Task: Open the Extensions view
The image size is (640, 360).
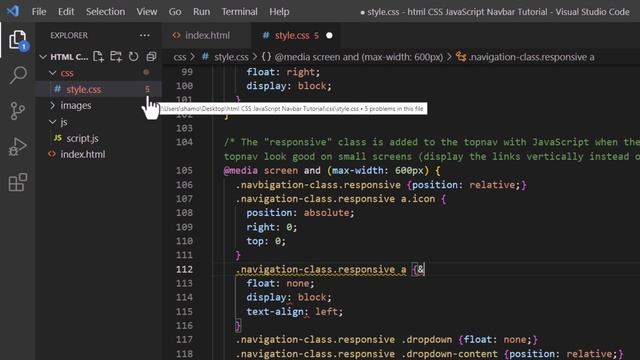Action: coord(18,182)
